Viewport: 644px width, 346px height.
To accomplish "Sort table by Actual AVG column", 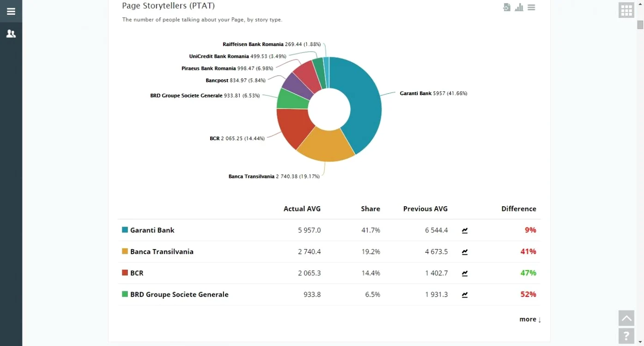I will tap(302, 209).
